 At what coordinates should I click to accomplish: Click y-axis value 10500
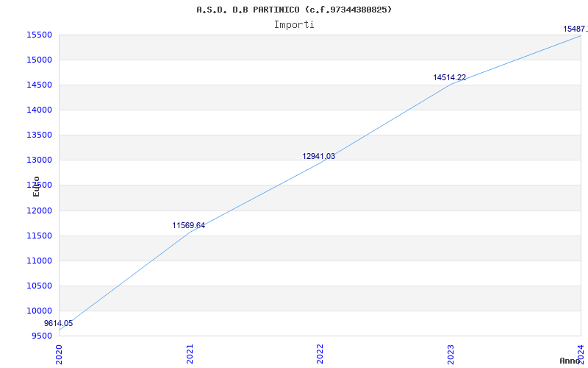point(39,286)
